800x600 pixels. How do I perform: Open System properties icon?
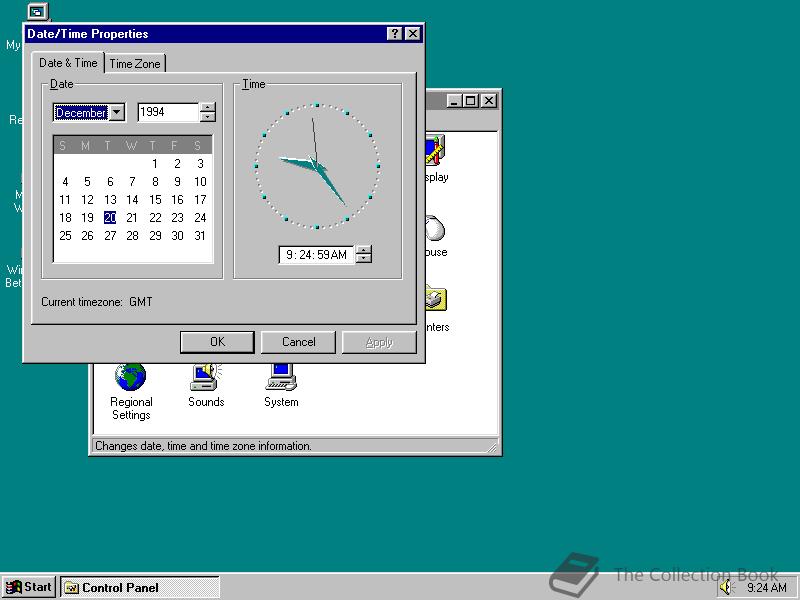coord(280,378)
